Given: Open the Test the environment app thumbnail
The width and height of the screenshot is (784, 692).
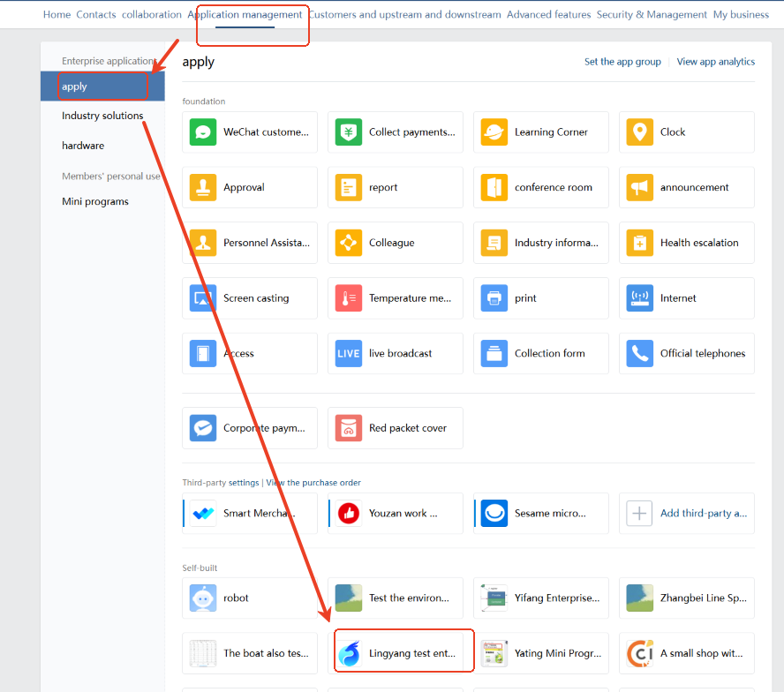Looking at the screenshot, I should [x=349, y=598].
